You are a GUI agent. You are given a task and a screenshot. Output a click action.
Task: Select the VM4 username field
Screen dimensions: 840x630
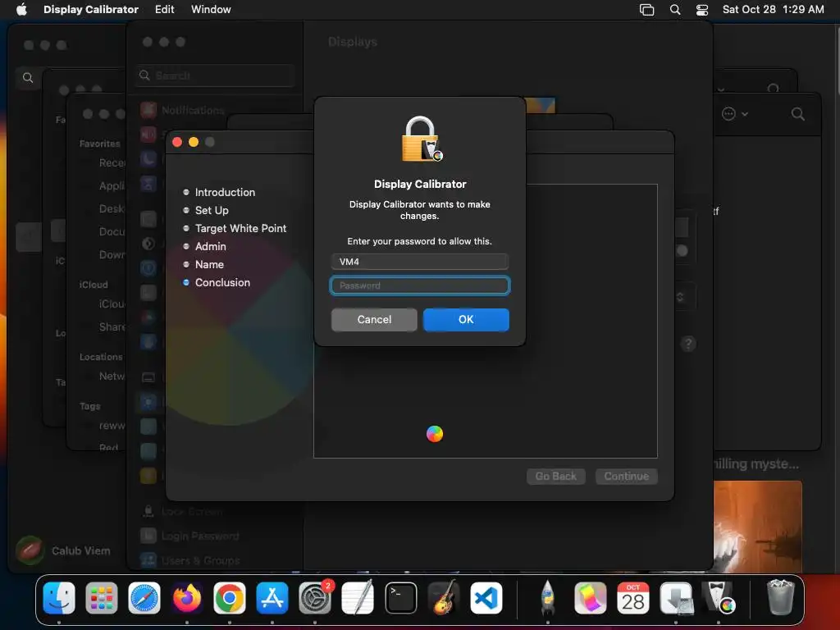click(x=419, y=262)
